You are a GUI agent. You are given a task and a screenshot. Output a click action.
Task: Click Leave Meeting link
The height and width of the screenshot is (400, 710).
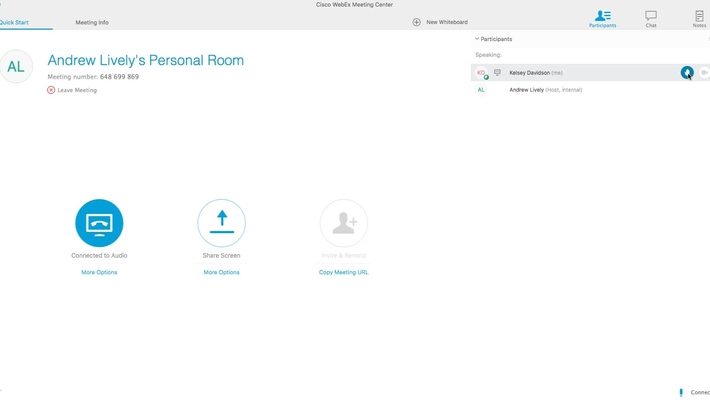tap(77, 90)
